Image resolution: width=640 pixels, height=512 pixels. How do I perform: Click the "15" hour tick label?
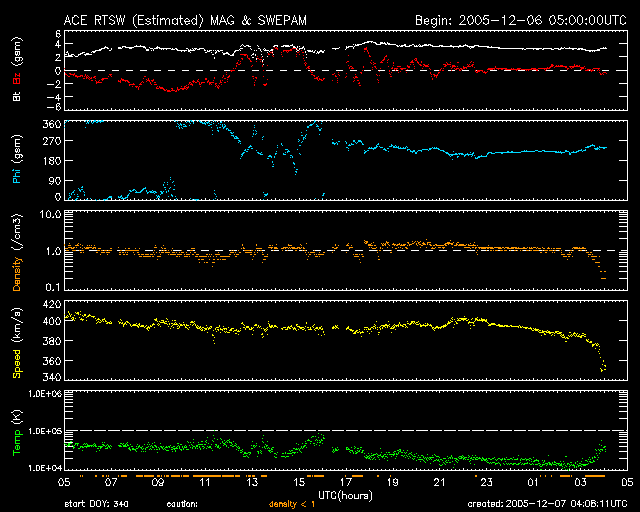[299, 483]
